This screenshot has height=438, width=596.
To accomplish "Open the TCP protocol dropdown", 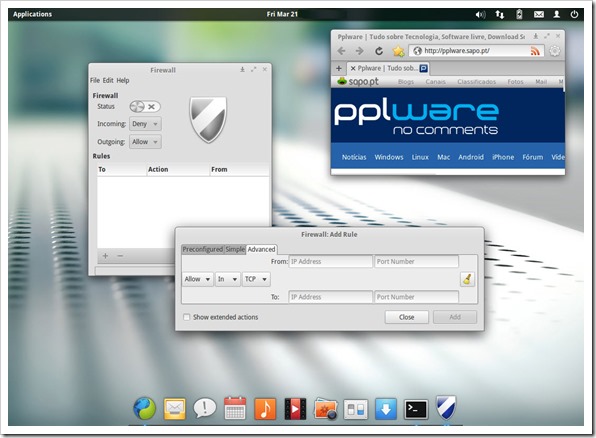I will pyautogui.click(x=256, y=279).
